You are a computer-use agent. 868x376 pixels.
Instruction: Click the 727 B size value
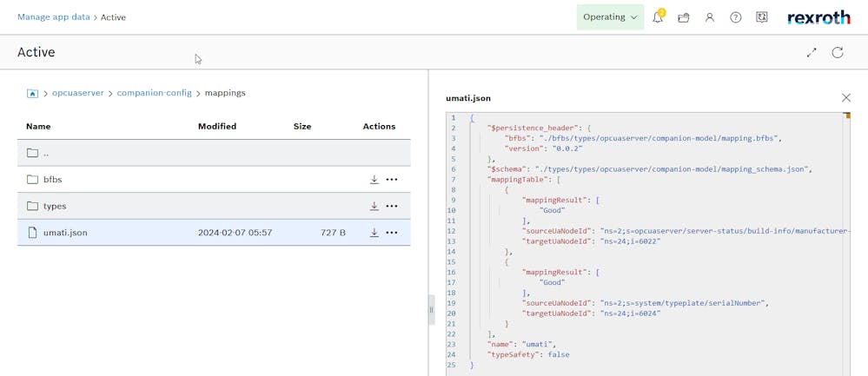point(333,233)
